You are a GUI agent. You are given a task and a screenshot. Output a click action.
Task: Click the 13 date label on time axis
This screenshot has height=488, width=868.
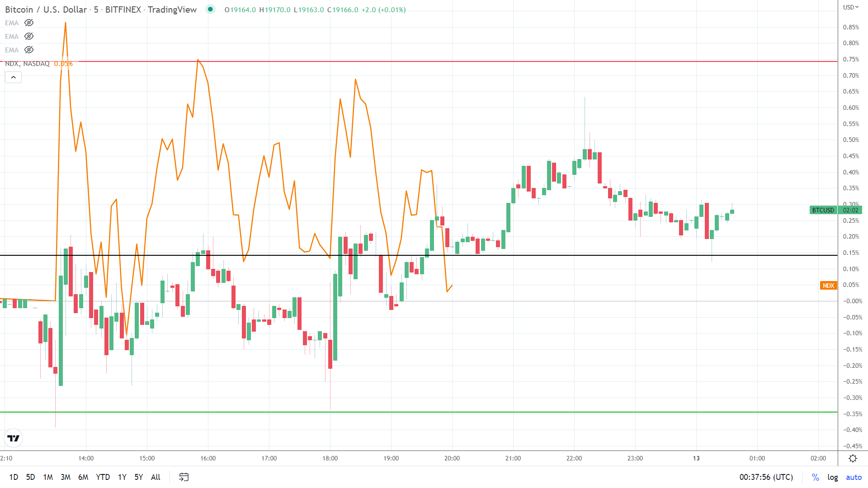tap(696, 458)
